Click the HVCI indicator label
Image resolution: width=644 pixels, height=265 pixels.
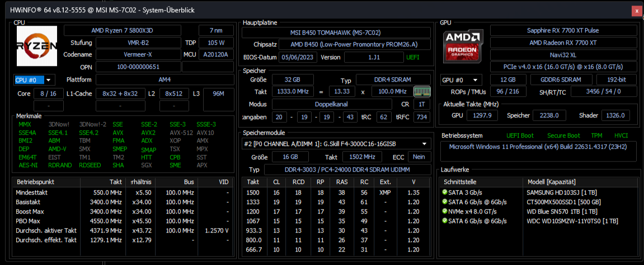(621, 135)
